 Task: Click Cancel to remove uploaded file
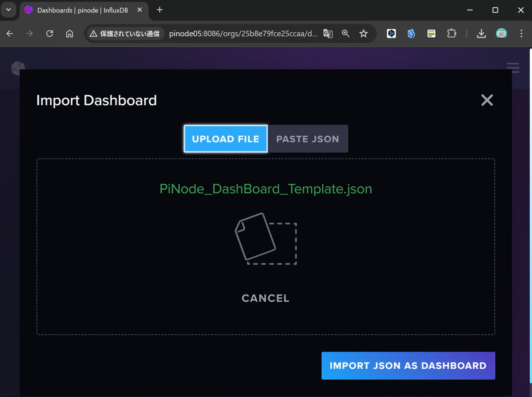[265, 298]
